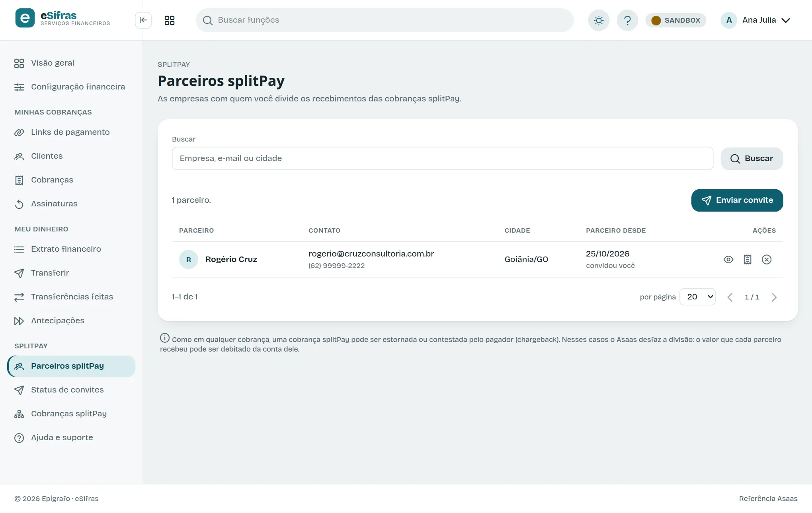812x513 pixels.
Task: Open Configuração financeira
Action: pyautogui.click(x=71, y=87)
